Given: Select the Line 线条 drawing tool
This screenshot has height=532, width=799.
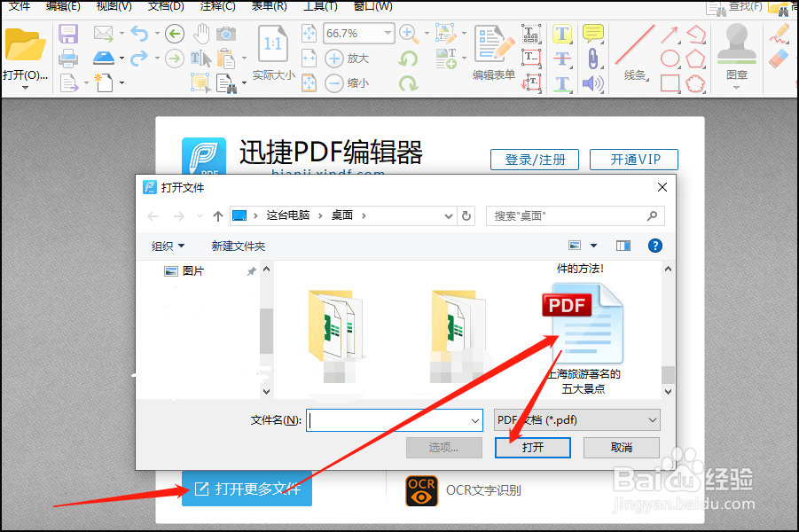Looking at the screenshot, I should [x=634, y=45].
